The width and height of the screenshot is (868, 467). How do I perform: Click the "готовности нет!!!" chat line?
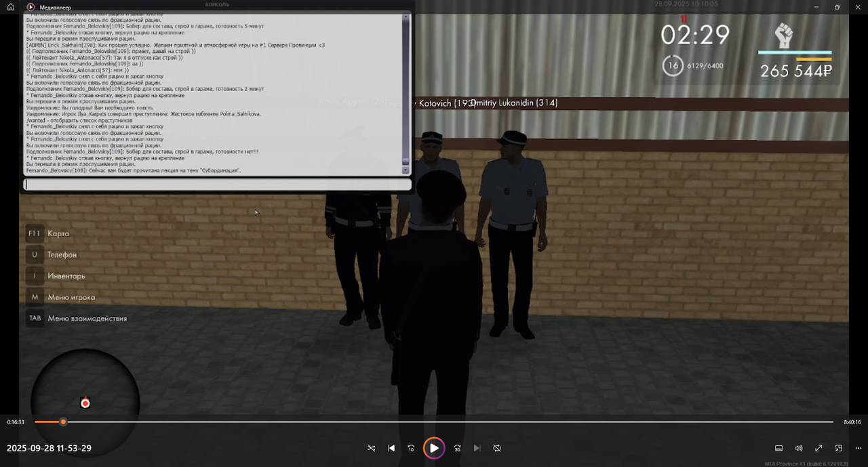[x=142, y=152]
